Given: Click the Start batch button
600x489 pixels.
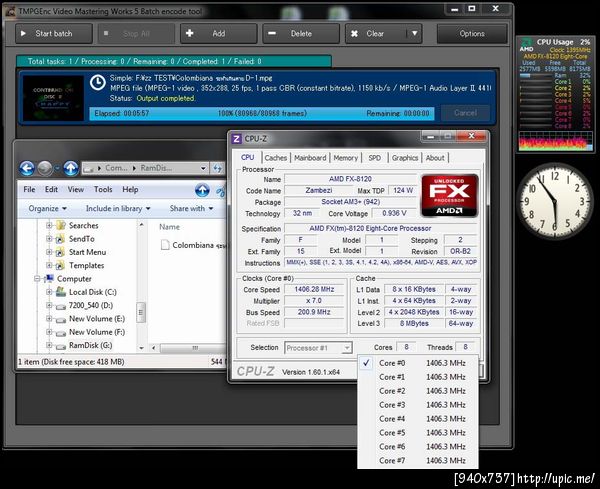Looking at the screenshot, I should coord(54,34).
